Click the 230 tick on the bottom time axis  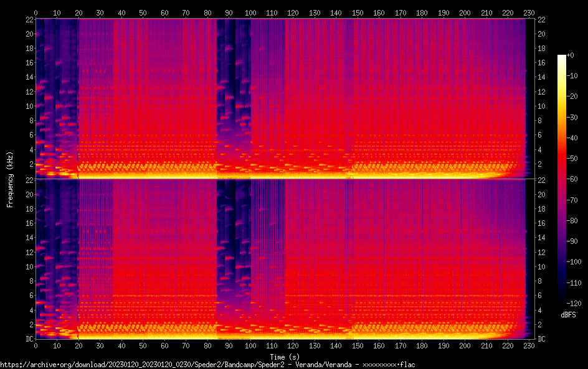(529, 345)
